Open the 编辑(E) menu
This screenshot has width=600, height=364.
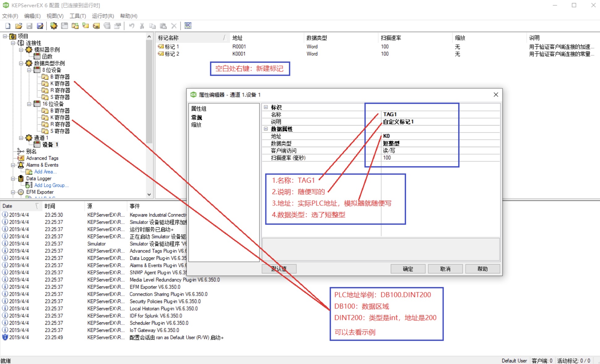coord(32,16)
